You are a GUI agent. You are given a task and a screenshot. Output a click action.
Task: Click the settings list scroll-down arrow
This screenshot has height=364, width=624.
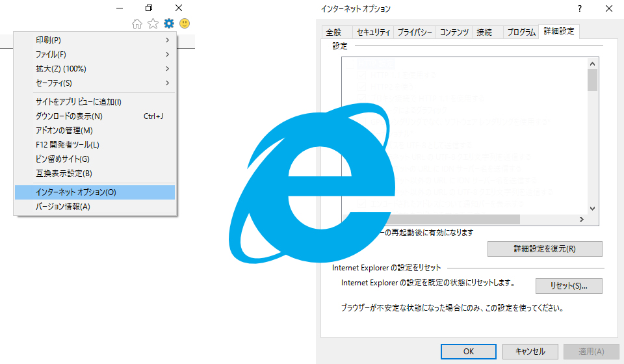point(592,209)
